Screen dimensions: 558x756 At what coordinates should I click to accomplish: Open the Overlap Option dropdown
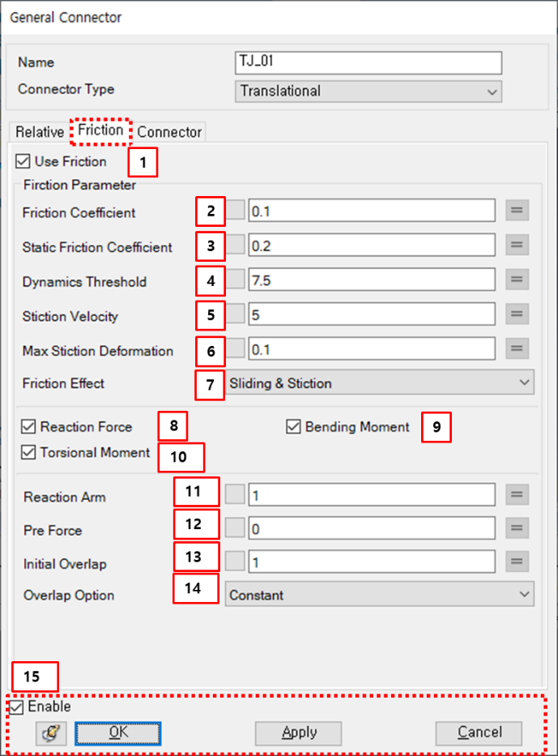pos(380,595)
